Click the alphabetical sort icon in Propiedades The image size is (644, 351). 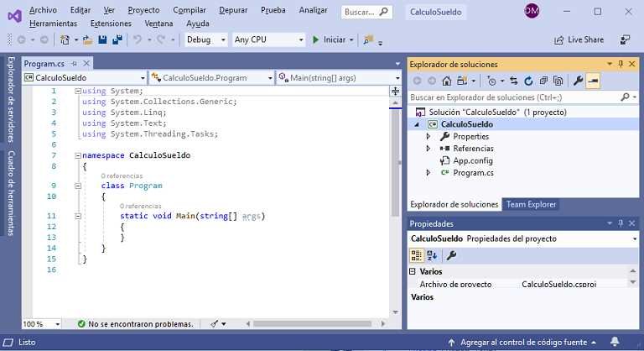tap(433, 255)
